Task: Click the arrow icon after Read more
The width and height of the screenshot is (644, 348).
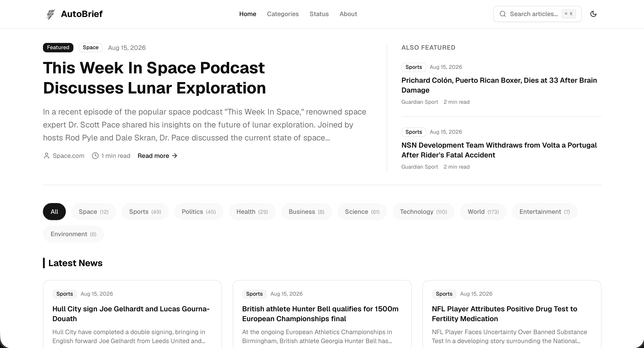Action: 175,156
